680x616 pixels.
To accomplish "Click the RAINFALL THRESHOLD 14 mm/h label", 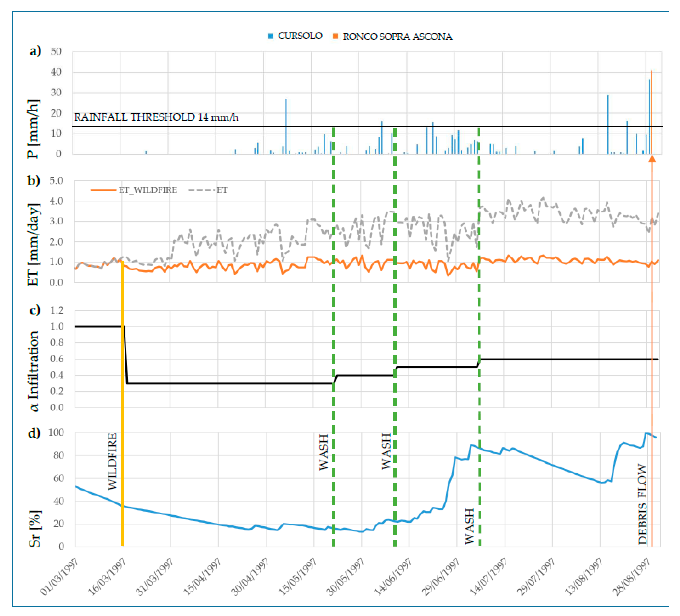I will point(156,117).
